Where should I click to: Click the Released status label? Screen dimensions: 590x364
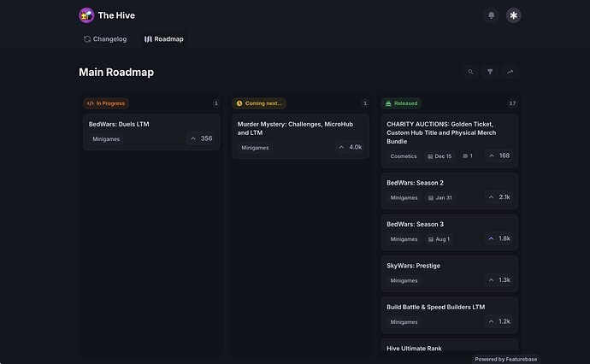click(x=402, y=103)
